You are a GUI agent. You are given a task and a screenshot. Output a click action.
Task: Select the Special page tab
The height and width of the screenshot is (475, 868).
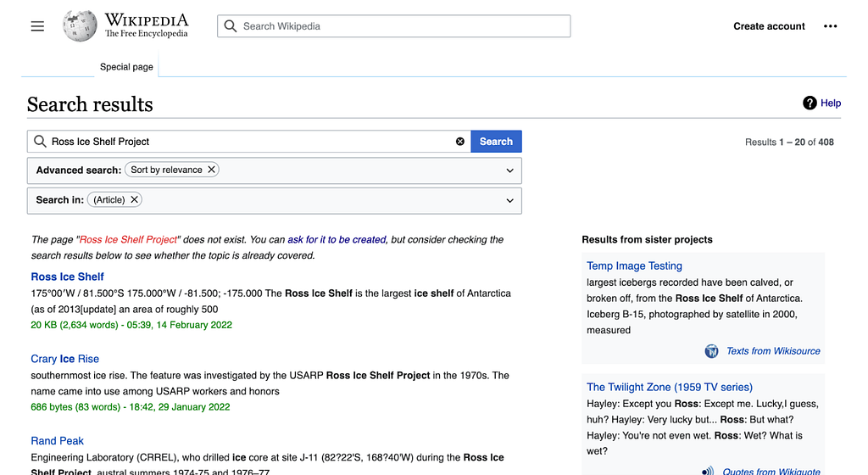(x=126, y=66)
